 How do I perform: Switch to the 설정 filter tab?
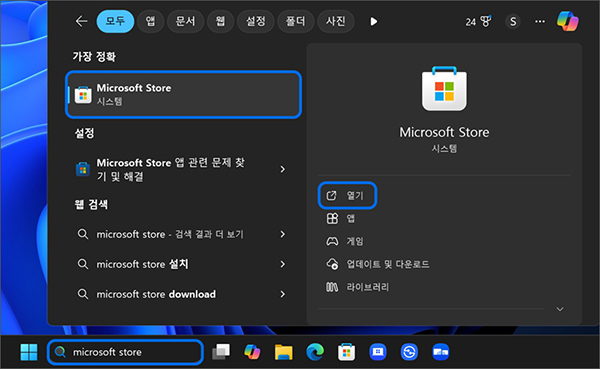(256, 21)
